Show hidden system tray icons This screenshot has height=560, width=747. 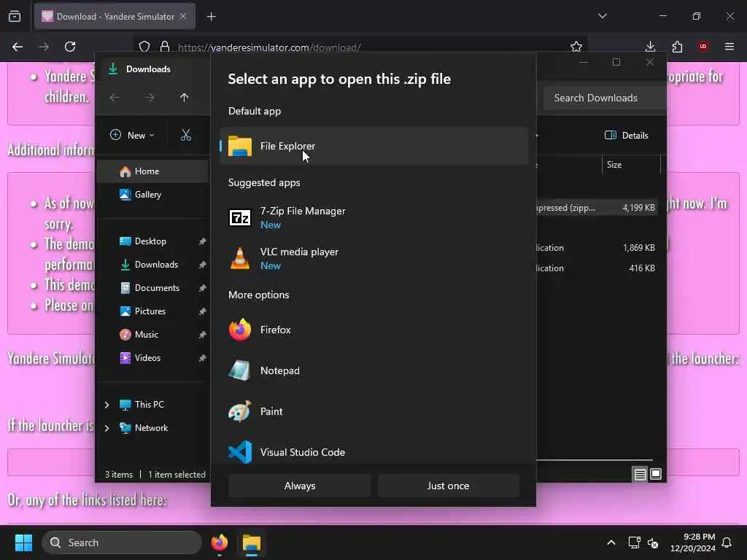pyautogui.click(x=611, y=542)
